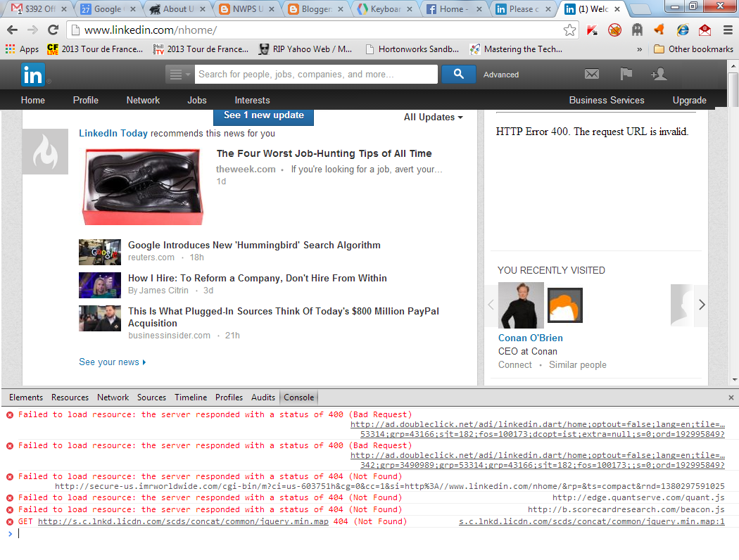Click the Kaspersky extension icon
Image resolution: width=739 pixels, height=560 pixels.
pos(592,30)
